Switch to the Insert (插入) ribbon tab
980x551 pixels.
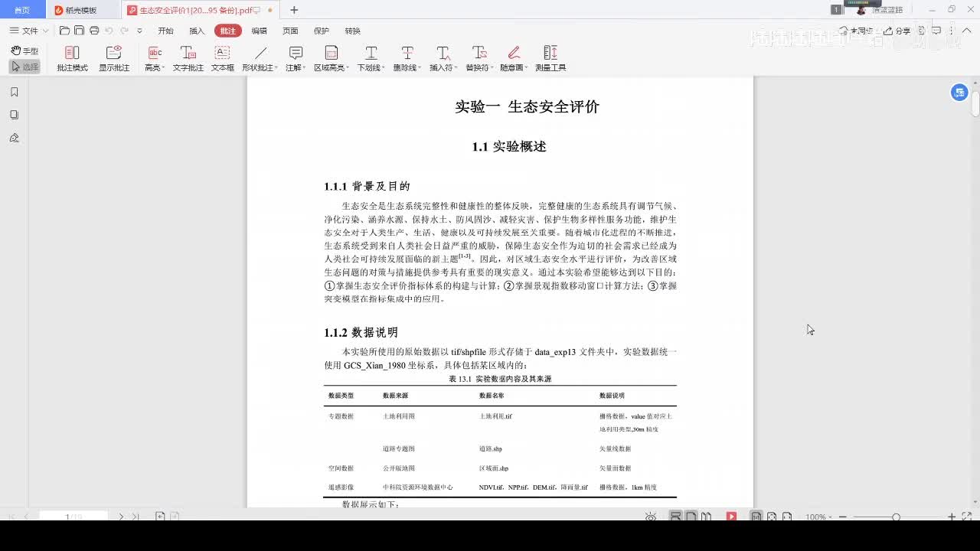tap(197, 31)
